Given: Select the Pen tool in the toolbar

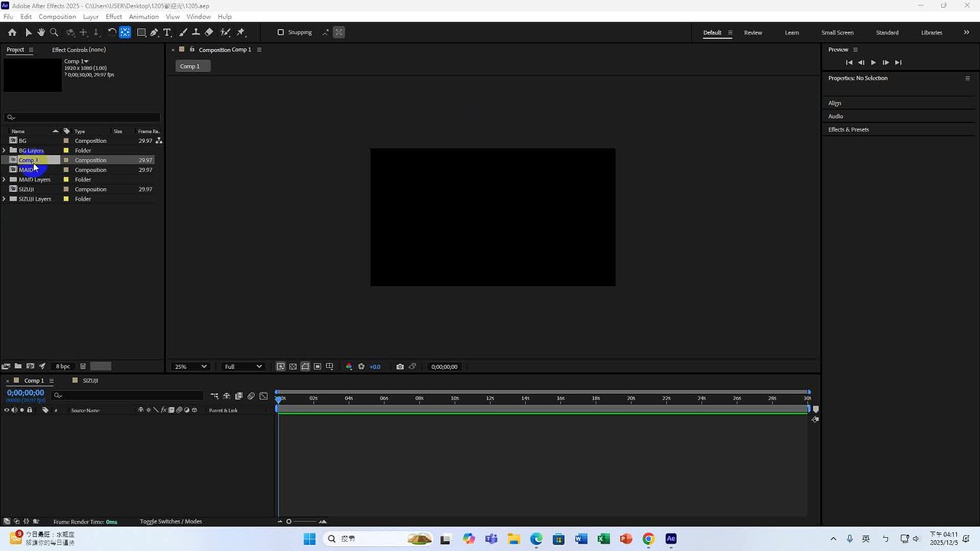Looking at the screenshot, I should point(154,32).
